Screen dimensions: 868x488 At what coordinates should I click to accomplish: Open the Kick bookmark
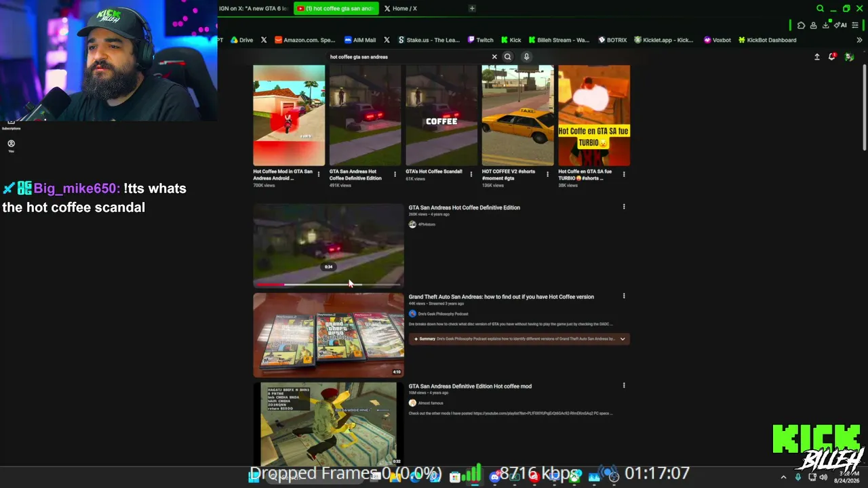pyautogui.click(x=511, y=40)
